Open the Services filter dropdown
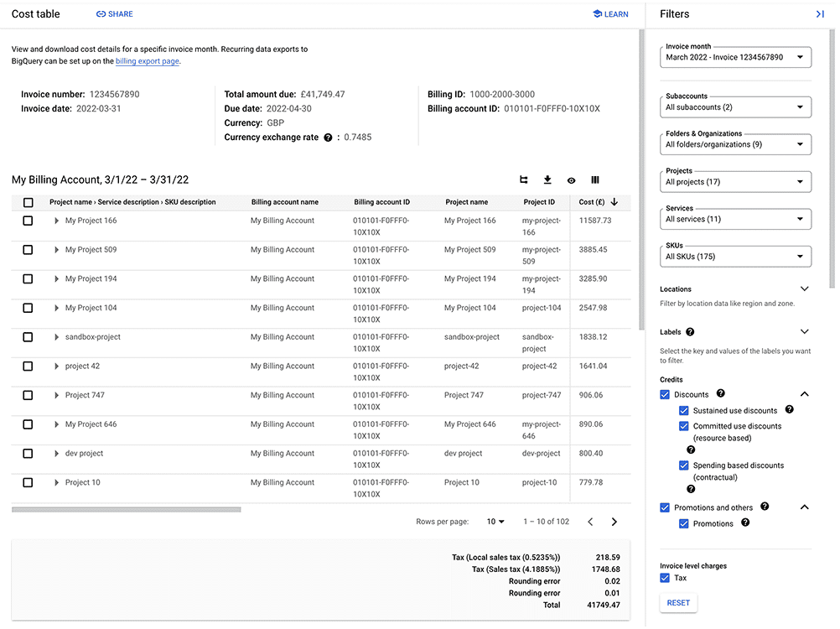Image resolution: width=840 pixels, height=629 pixels. point(735,219)
